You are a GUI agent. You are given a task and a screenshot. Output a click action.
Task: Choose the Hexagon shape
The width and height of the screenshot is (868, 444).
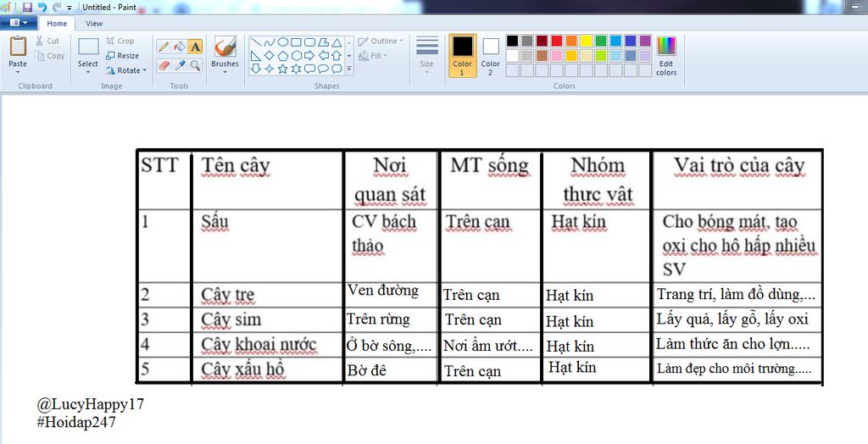[x=296, y=55]
